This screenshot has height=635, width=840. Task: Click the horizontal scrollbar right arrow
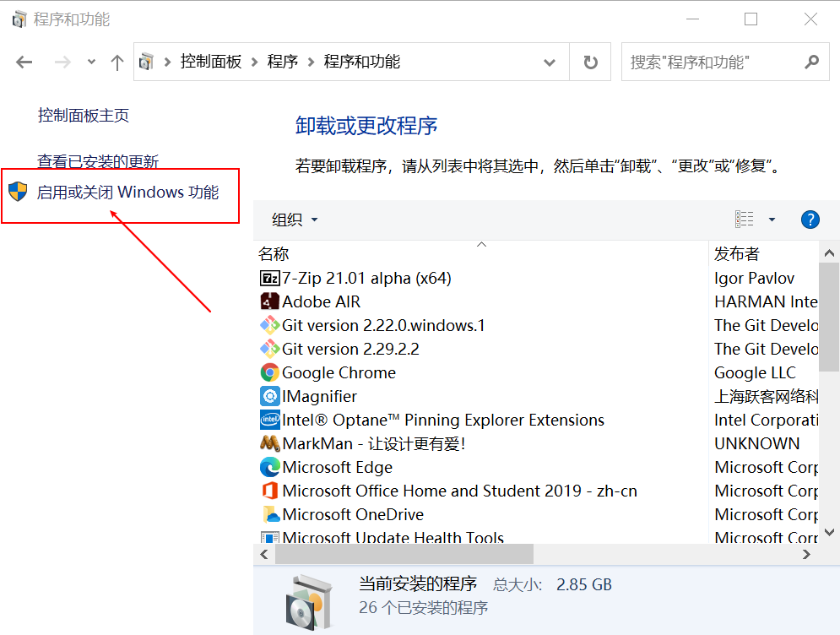tap(806, 555)
